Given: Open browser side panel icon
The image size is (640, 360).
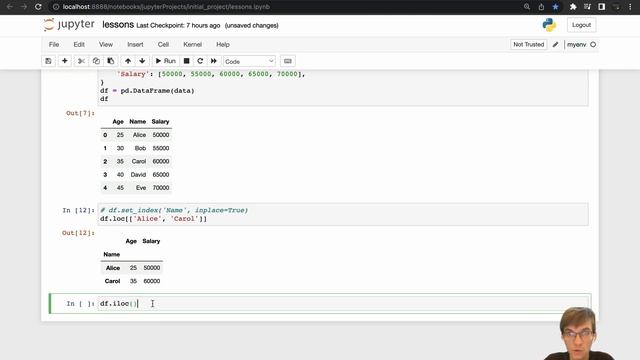Looking at the screenshot, I should click(x=602, y=7).
